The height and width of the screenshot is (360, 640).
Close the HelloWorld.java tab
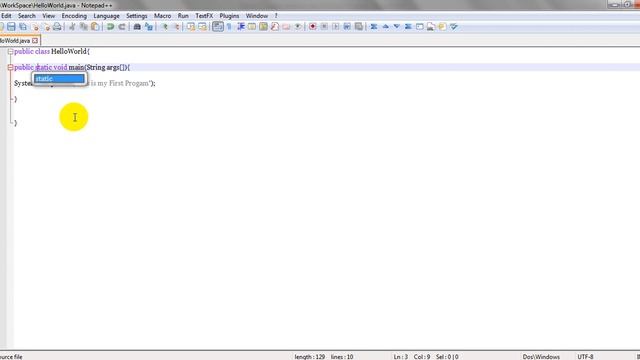coord(35,41)
